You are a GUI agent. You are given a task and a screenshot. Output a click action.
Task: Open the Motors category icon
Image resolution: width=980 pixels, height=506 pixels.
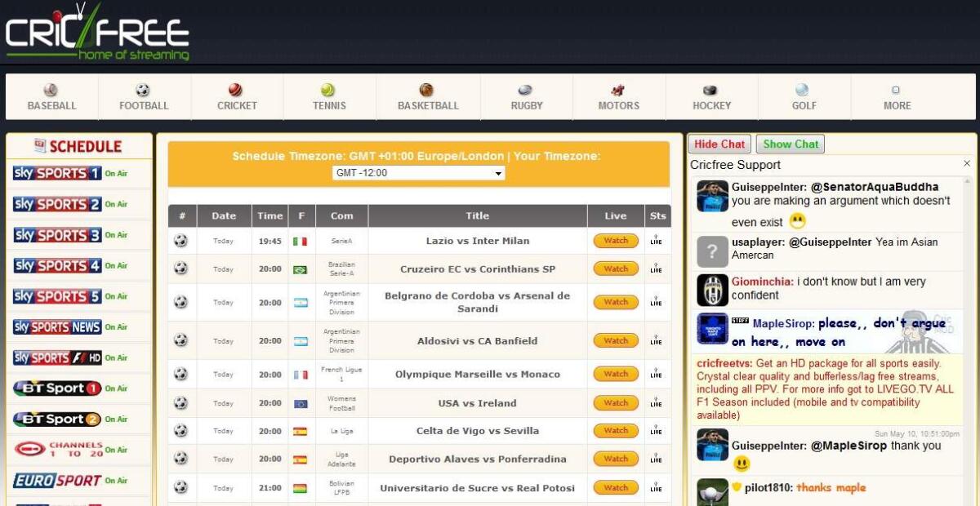click(618, 90)
